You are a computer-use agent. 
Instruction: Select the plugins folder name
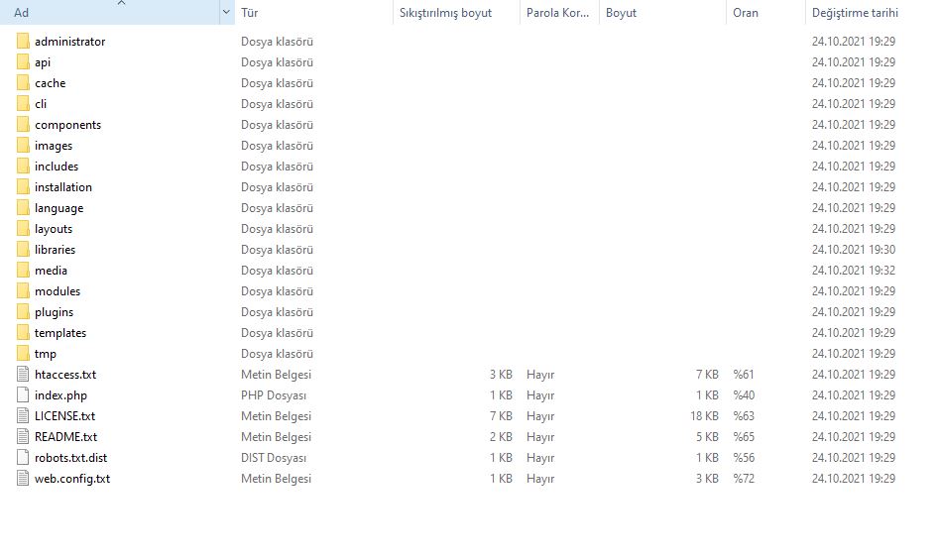pyautogui.click(x=54, y=312)
